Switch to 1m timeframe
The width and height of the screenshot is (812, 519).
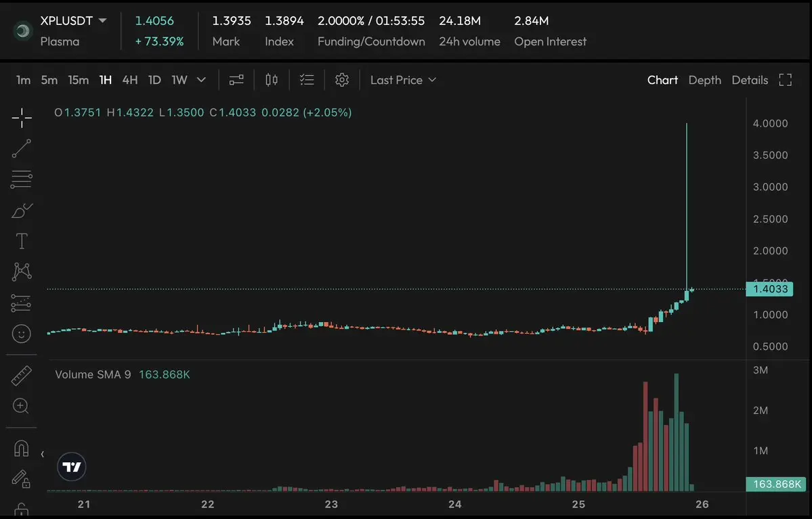(x=23, y=80)
